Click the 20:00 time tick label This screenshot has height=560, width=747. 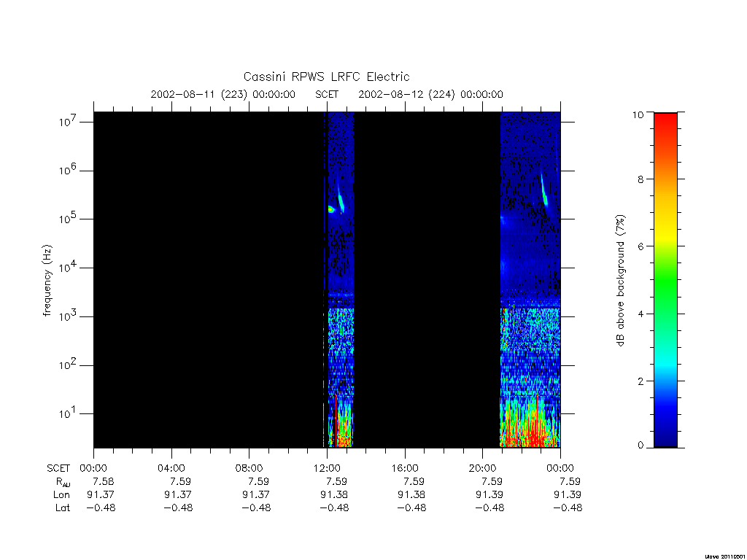click(482, 468)
